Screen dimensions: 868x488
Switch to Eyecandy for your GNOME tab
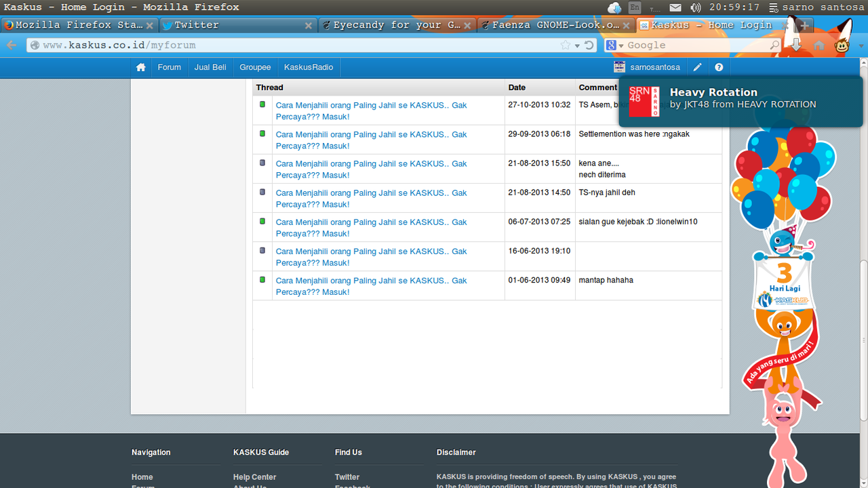coord(397,25)
